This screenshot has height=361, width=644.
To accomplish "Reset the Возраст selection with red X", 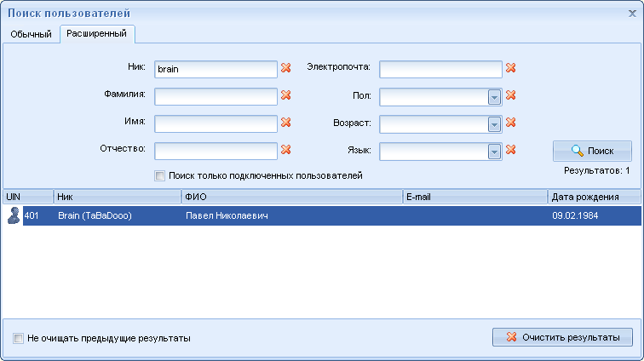I will pyautogui.click(x=511, y=123).
